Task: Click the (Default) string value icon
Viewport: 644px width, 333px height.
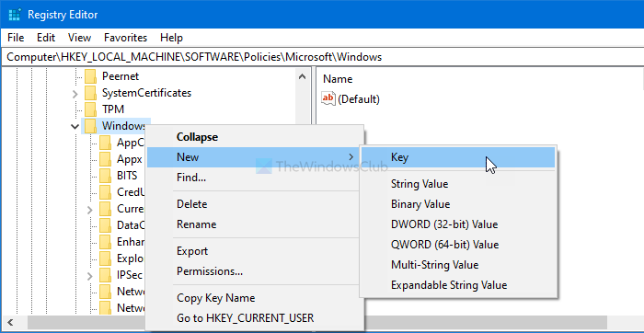Action: tap(328, 98)
